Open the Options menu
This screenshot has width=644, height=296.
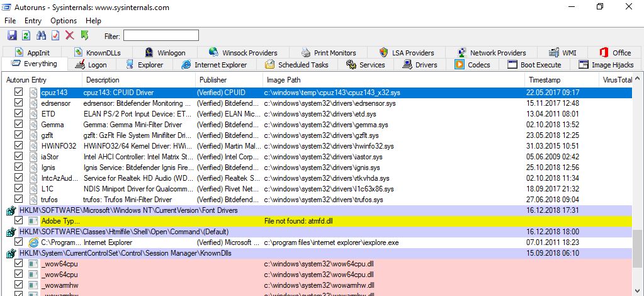[x=64, y=21]
